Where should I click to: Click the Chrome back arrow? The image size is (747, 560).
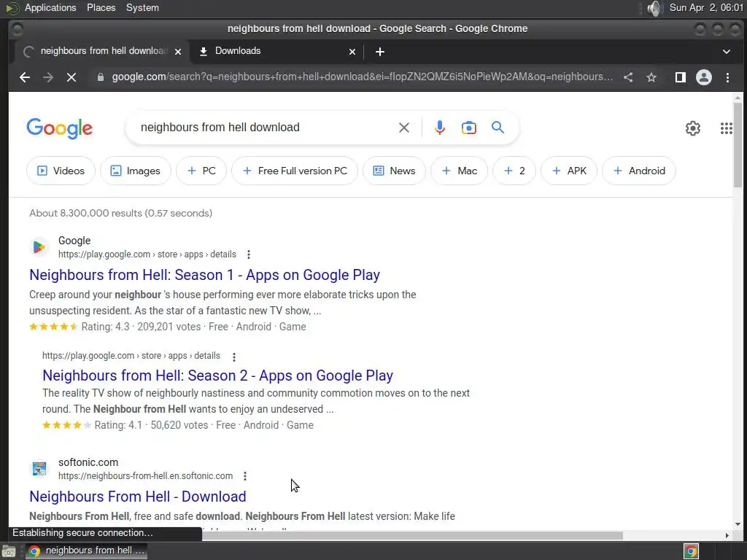[x=25, y=77]
